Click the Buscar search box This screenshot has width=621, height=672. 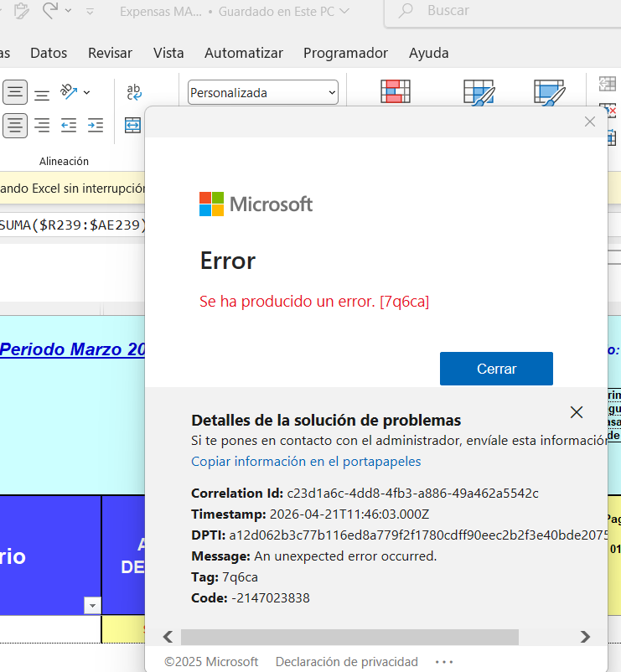502,11
